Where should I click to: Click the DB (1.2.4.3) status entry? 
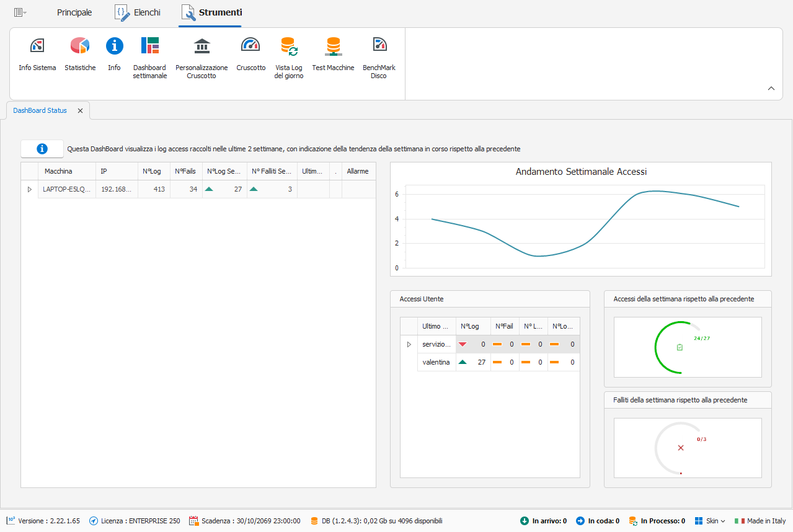click(x=376, y=521)
